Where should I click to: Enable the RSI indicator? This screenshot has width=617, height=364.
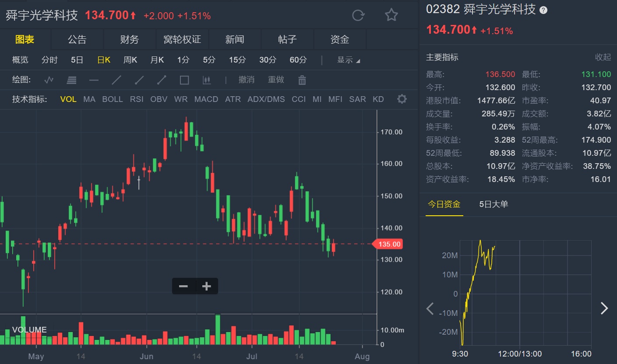point(137,99)
